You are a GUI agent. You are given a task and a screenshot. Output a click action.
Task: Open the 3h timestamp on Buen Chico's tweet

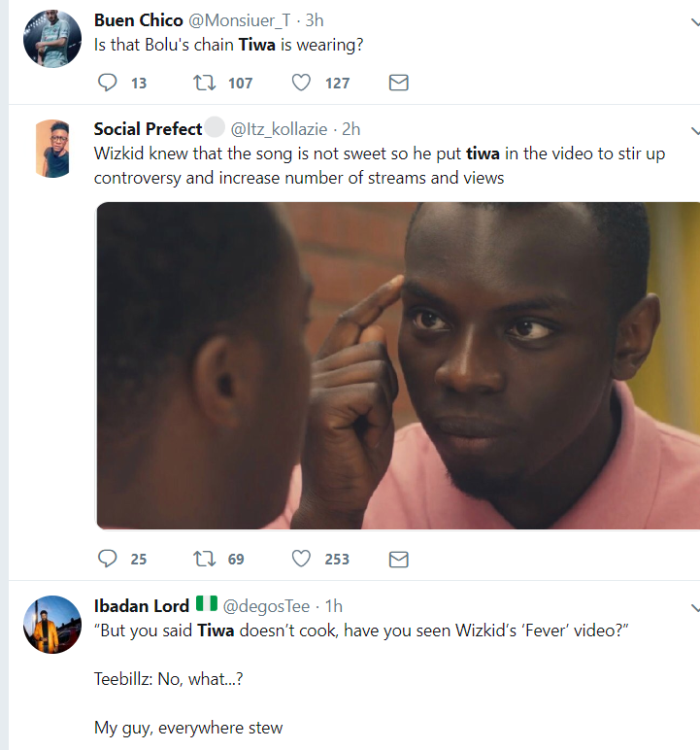[x=314, y=20]
